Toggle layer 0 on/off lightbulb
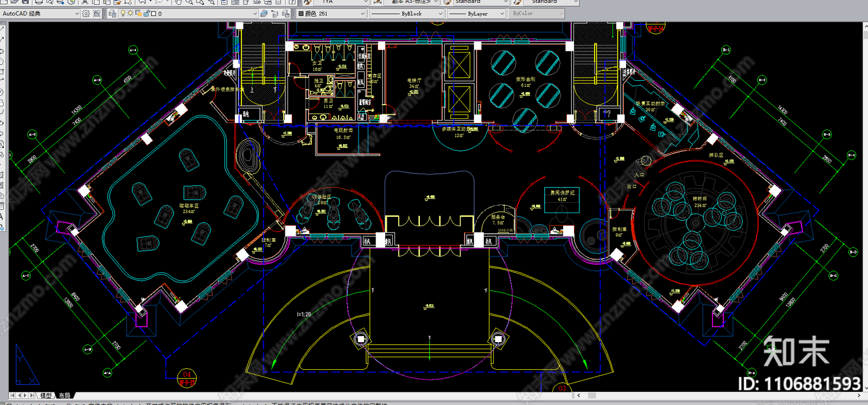The width and height of the screenshot is (868, 405). (123, 14)
